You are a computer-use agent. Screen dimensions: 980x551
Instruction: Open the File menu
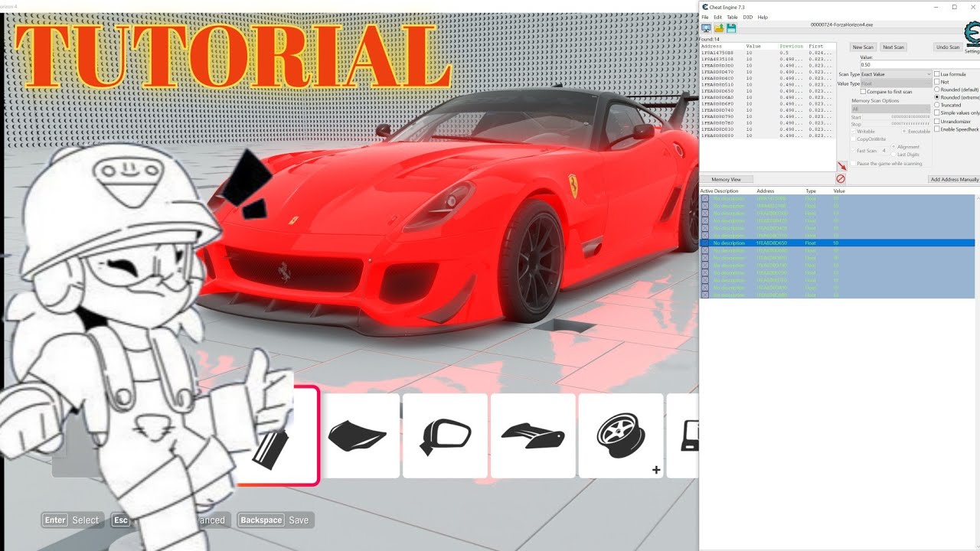coord(705,17)
